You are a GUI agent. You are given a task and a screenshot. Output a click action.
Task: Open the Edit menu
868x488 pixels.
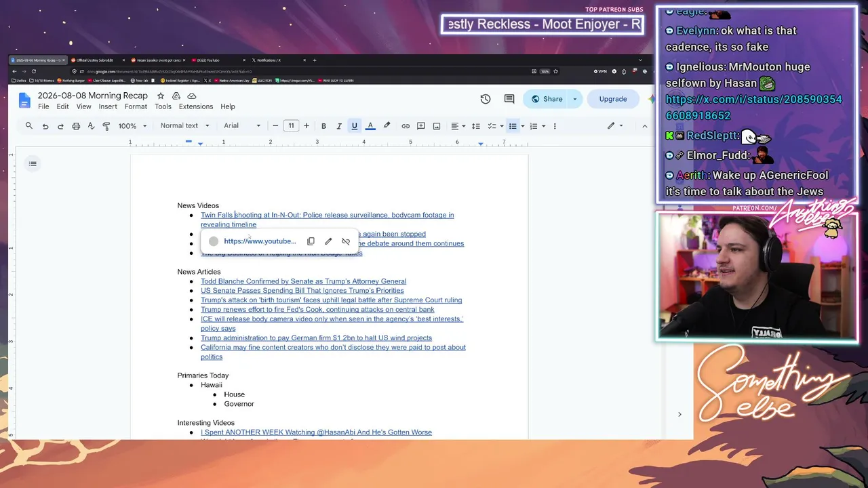[x=63, y=107]
